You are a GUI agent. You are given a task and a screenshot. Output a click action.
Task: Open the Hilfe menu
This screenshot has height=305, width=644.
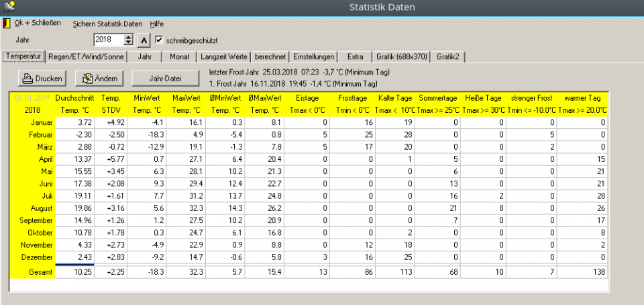156,24
